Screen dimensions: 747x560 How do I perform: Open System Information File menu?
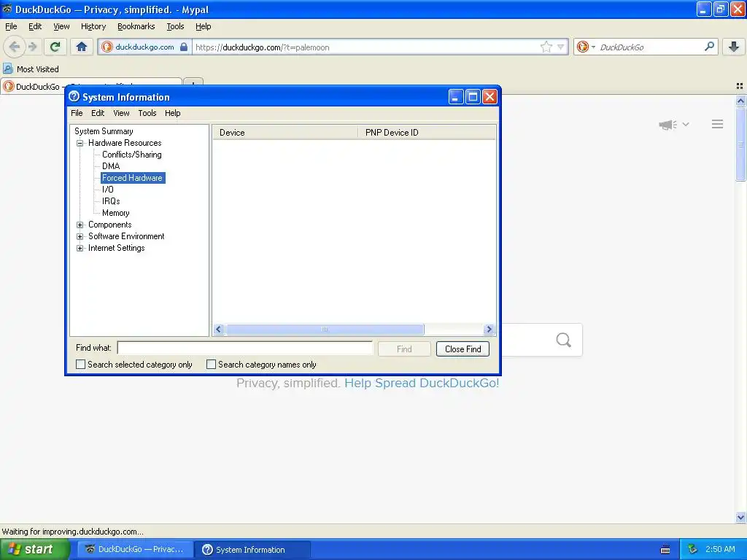77,113
